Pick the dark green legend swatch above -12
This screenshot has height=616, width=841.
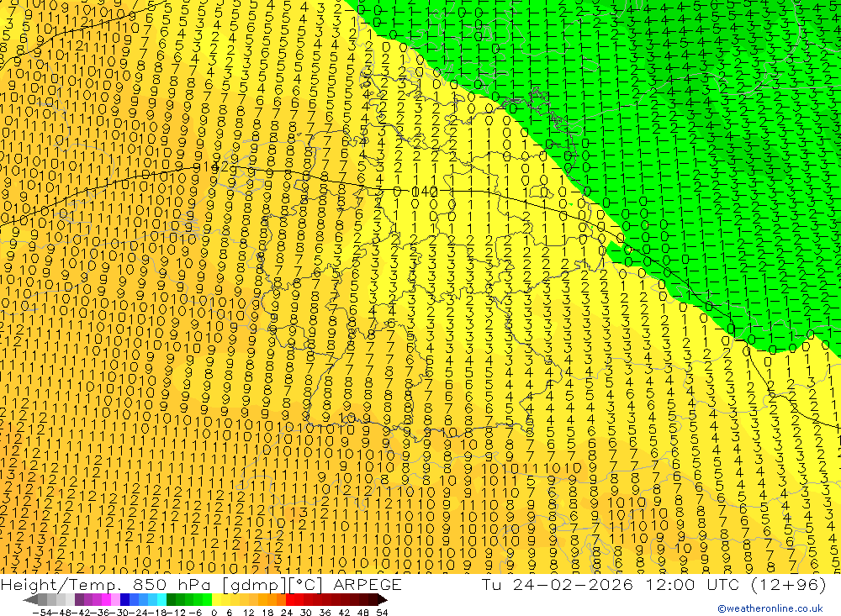pos(171,600)
